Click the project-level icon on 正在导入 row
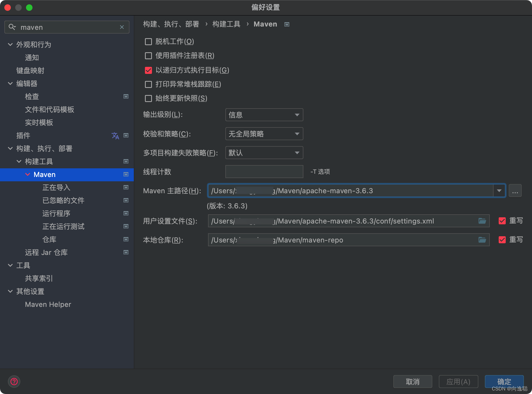 pyautogui.click(x=126, y=187)
